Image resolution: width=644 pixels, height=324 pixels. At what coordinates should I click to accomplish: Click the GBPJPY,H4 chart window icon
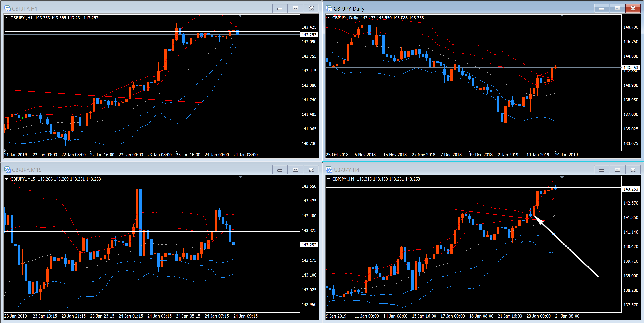tap(329, 170)
